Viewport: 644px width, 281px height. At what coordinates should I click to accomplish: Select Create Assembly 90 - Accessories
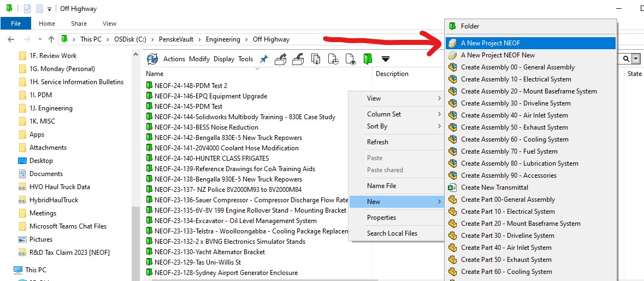tap(530, 175)
